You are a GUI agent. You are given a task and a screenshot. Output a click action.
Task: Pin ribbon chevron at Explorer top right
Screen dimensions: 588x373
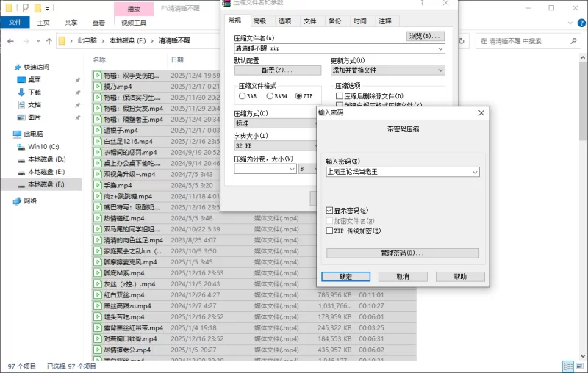[x=570, y=23]
